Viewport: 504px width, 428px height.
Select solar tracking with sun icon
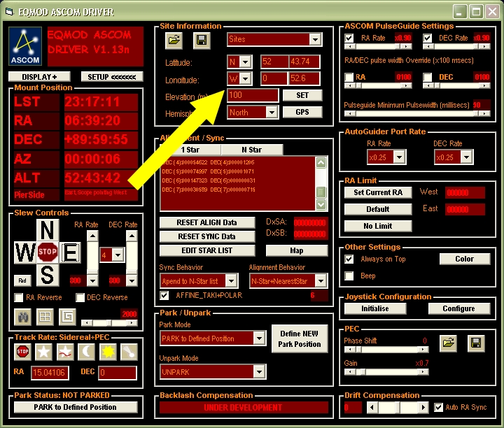pyautogui.click(x=108, y=352)
